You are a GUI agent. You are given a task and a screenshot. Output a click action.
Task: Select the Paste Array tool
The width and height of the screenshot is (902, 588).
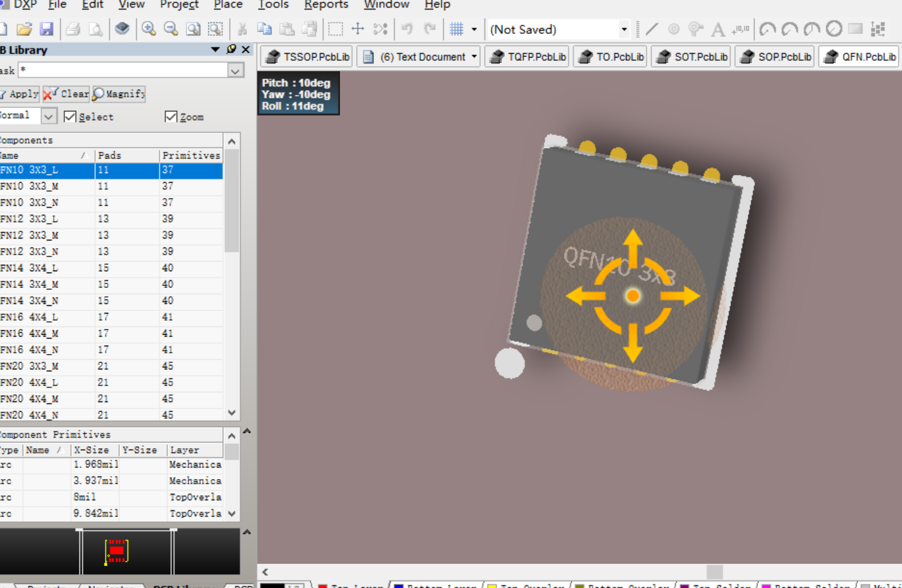click(878, 29)
